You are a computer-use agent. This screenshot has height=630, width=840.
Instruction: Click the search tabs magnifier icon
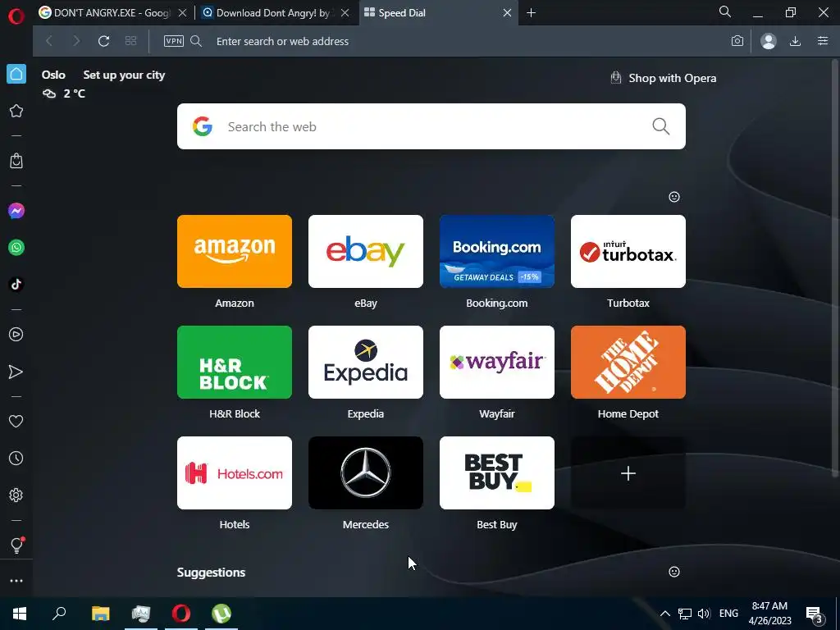725,11
